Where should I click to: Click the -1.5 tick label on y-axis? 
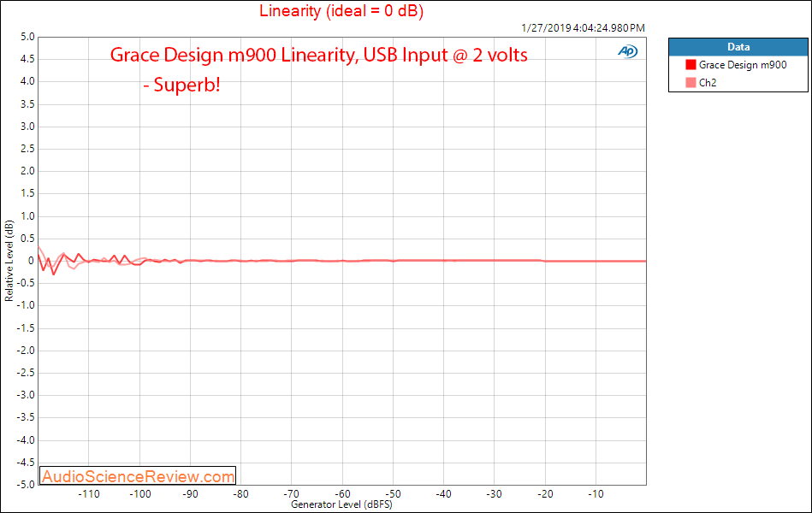pos(26,327)
